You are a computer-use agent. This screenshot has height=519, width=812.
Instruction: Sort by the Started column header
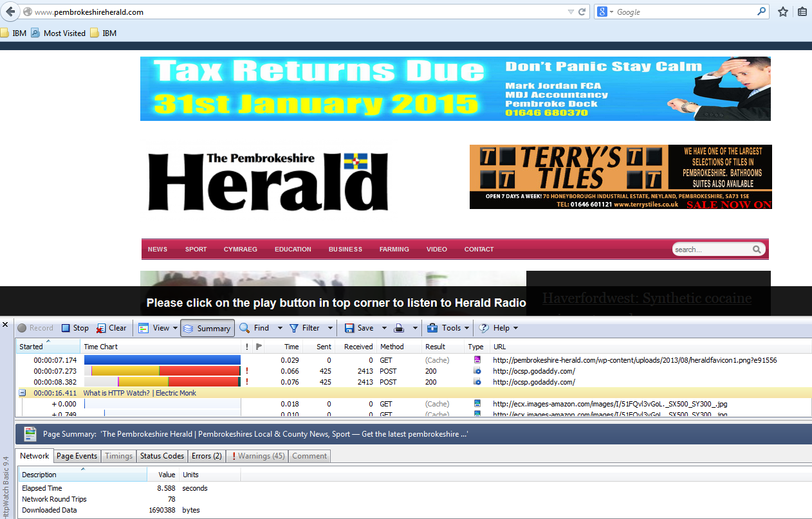point(48,347)
